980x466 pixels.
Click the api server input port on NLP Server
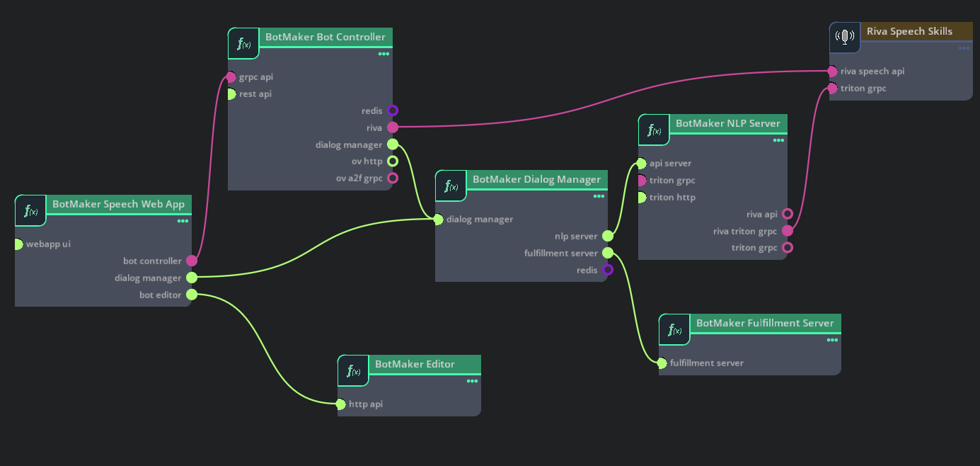click(x=641, y=164)
